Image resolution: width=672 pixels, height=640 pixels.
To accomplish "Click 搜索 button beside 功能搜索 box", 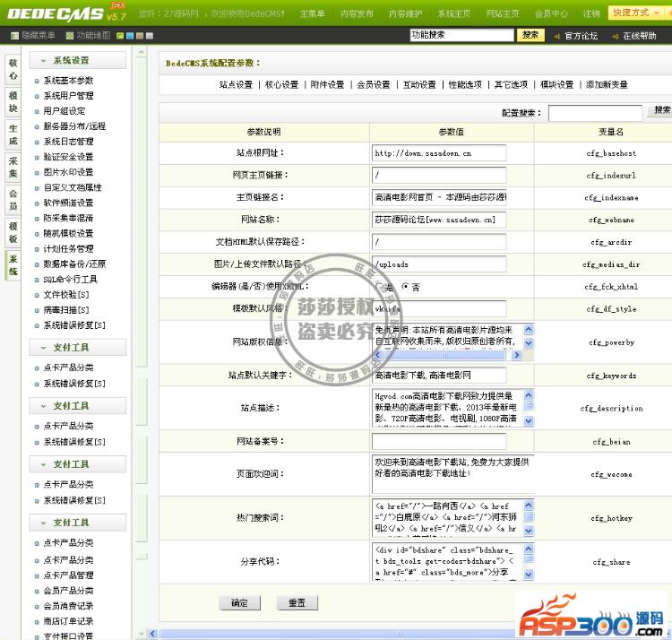I will pos(530,35).
